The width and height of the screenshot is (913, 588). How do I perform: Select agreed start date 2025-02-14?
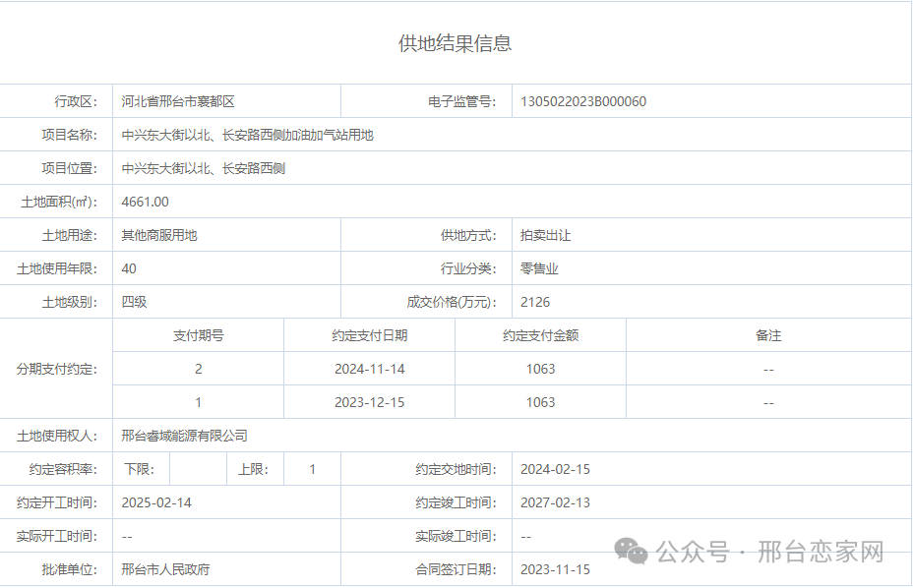pyautogui.click(x=156, y=503)
